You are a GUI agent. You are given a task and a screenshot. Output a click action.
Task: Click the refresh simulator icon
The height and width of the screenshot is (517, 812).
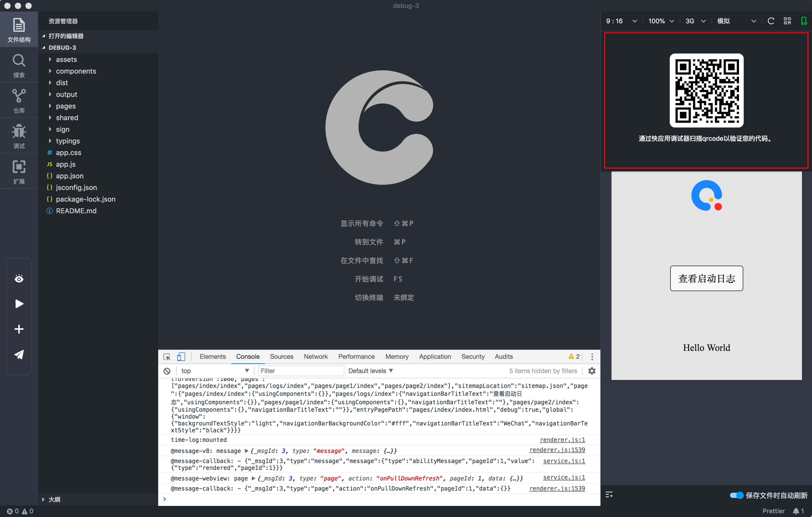[770, 21]
